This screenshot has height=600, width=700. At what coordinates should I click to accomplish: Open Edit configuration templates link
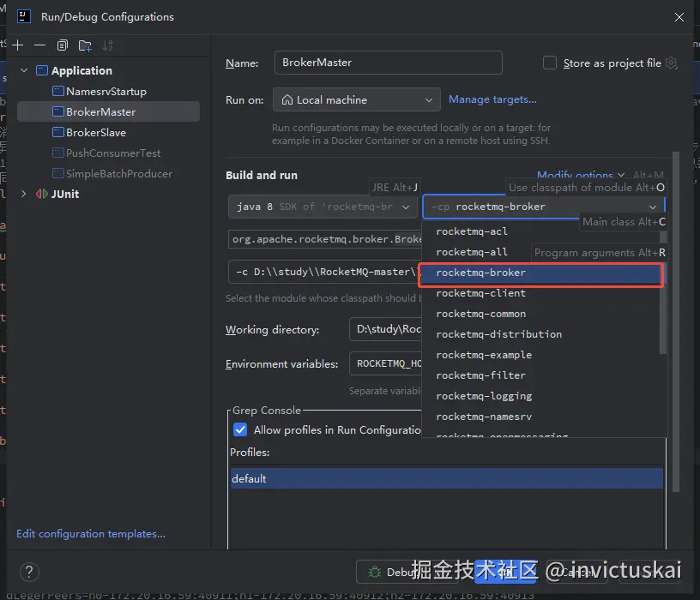(x=91, y=533)
